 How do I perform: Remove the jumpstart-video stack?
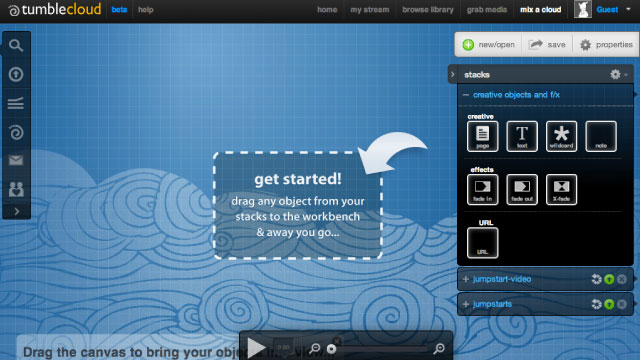click(x=622, y=279)
